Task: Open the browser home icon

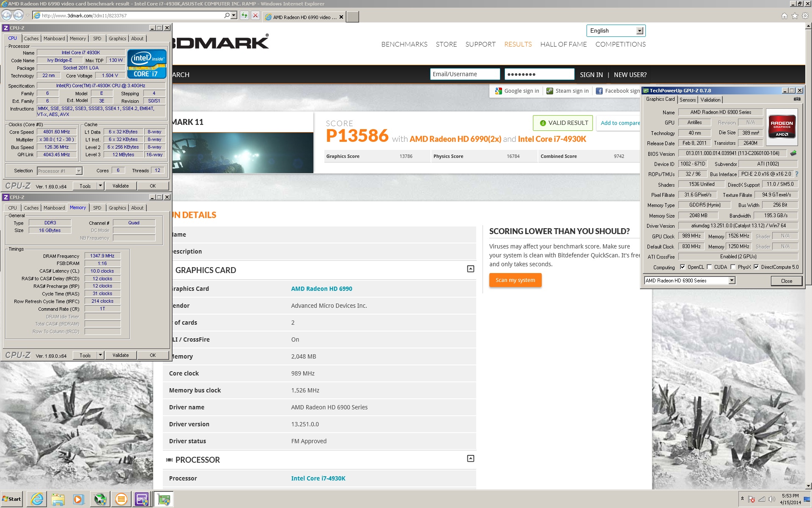Action: pyautogui.click(x=785, y=16)
